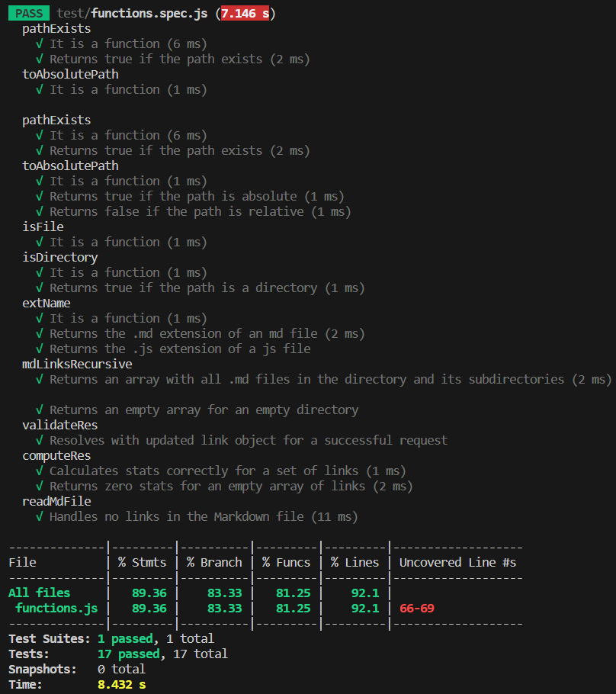Image resolution: width=616 pixels, height=694 pixels.
Task: Select 'Calculates stats correctly for a set of links'
Action: click(x=221, y=471)
